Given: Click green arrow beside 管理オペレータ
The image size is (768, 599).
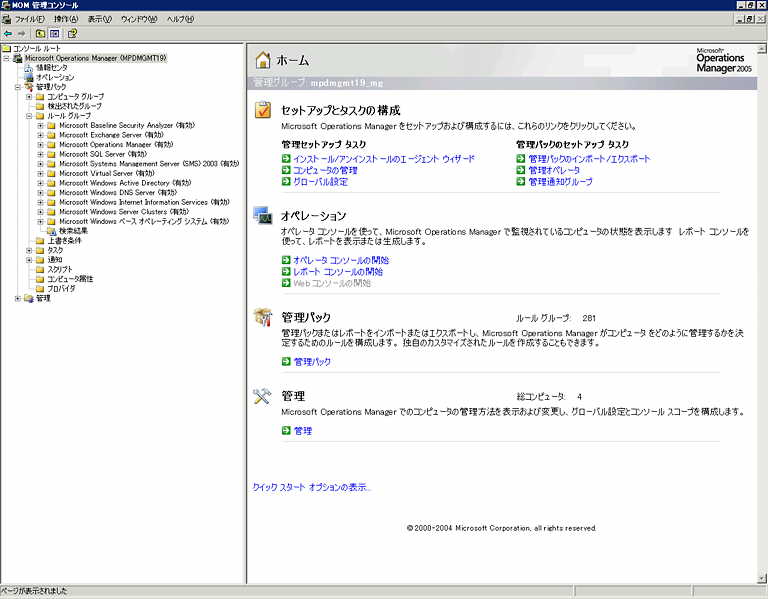Looking at the screenshot, I should click(521, 170).
